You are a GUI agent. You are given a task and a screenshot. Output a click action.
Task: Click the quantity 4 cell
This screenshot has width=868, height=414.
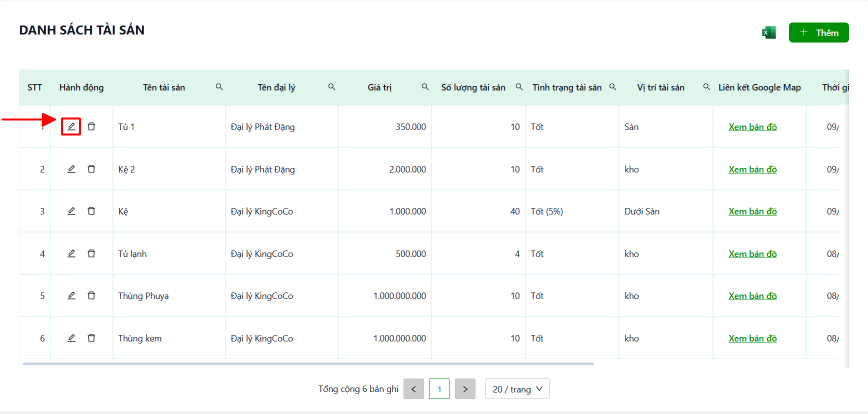pos(517,254)
